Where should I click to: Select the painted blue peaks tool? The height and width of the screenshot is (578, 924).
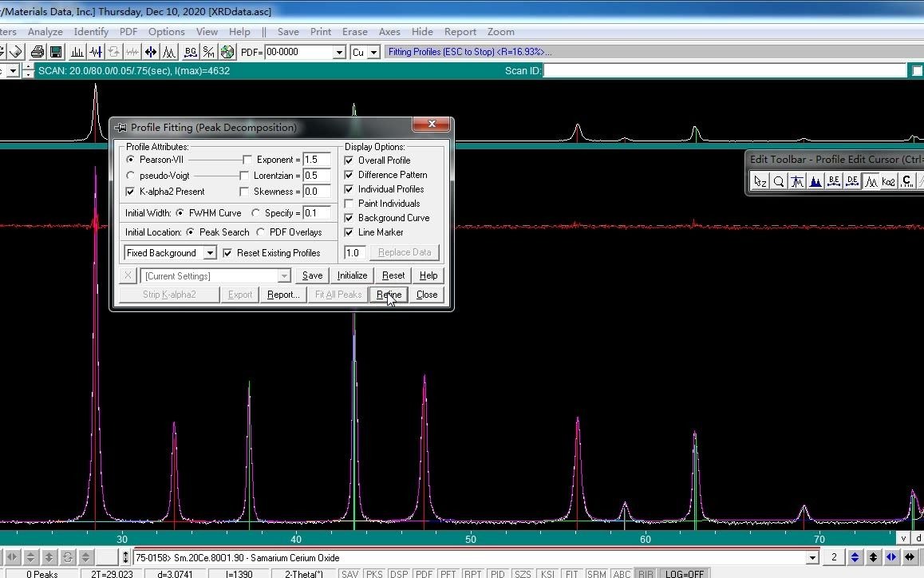pos(815,182)
